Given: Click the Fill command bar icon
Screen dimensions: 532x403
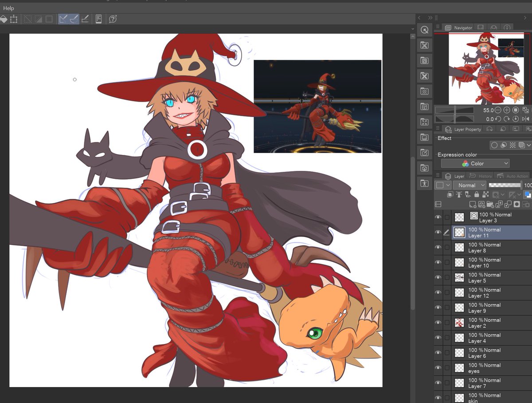Looking at the screenshot, I should [x=4, y=19].
